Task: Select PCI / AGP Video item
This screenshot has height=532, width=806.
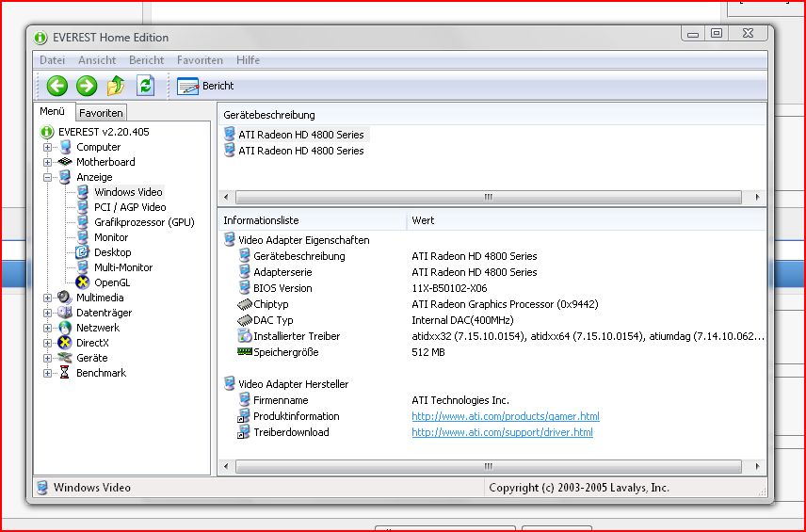Action: point(130,207)
